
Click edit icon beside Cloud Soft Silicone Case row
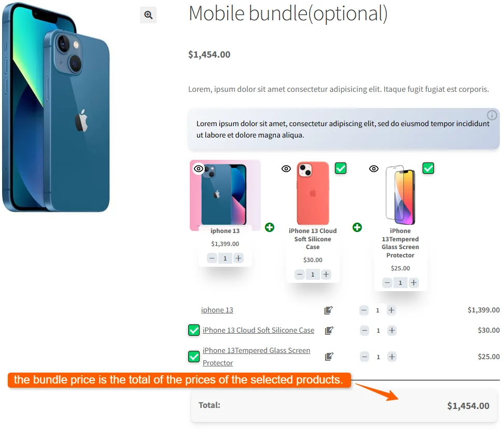(329, 331)
